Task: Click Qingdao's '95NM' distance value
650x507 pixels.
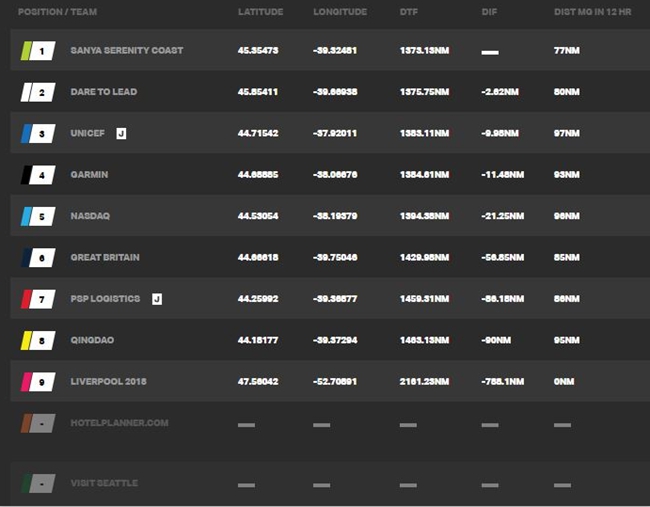Action: click(x=567, y=341)
